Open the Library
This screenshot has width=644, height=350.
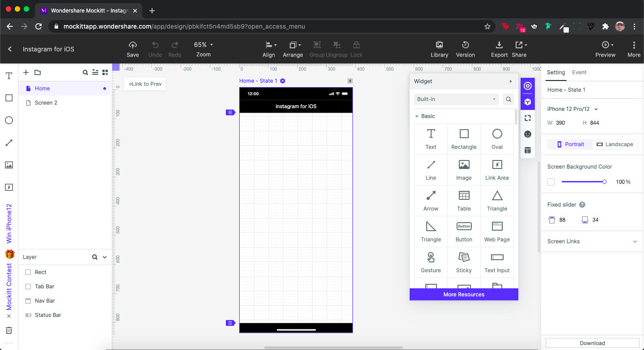(439, 49)
